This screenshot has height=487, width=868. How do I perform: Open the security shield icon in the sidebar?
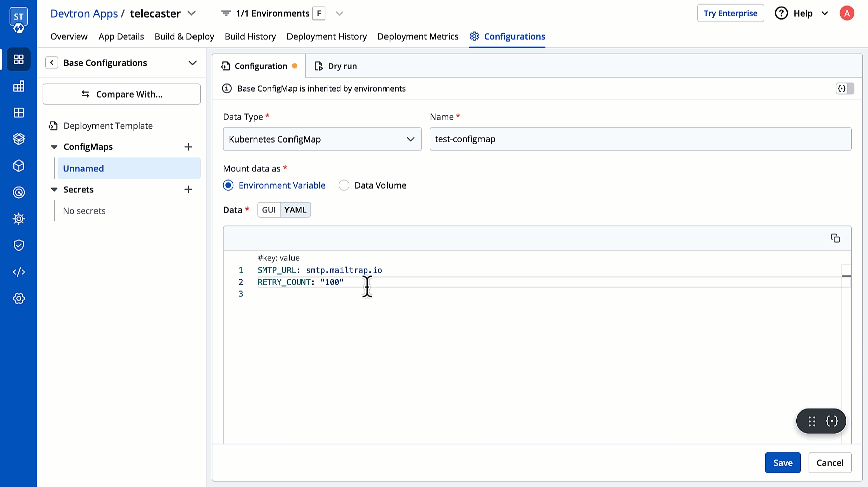19,246
